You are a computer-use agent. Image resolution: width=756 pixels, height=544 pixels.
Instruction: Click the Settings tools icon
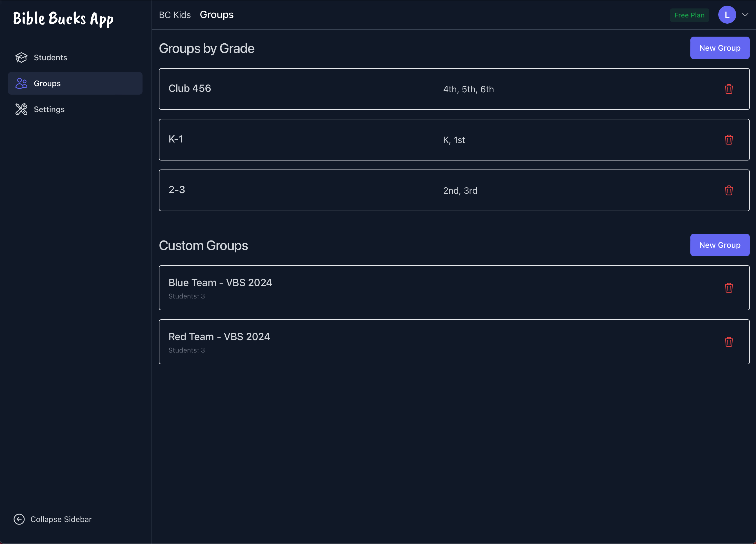point(21,109)
